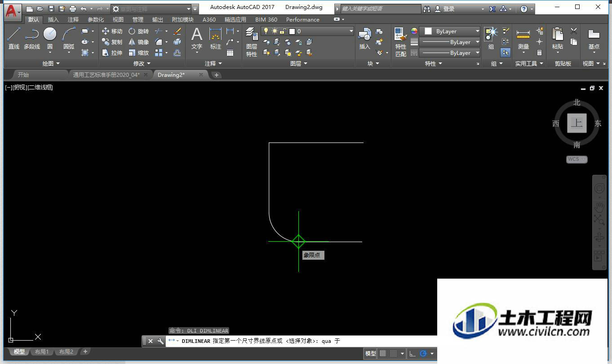Switch to the View (视图) ribbon tab
Viewport: 612px width, 364px height.
[x=118, y=19]
